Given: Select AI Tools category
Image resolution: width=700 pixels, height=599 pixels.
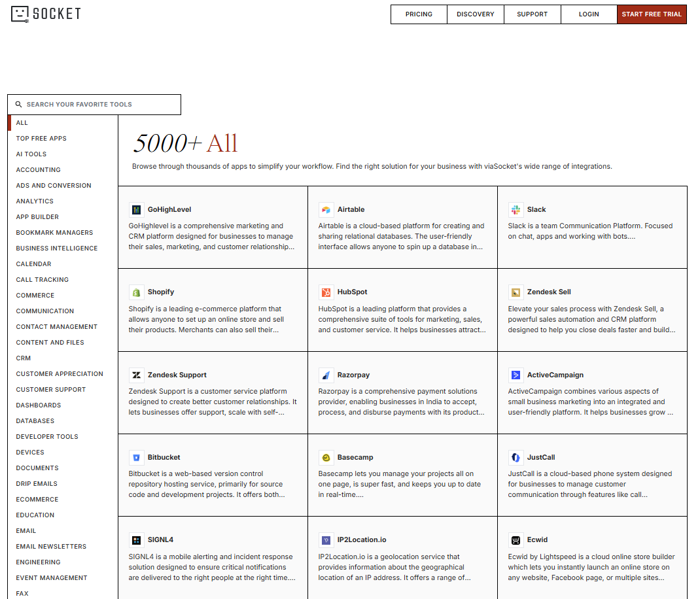Looking at the screenshot, I should tap(63, 154).
